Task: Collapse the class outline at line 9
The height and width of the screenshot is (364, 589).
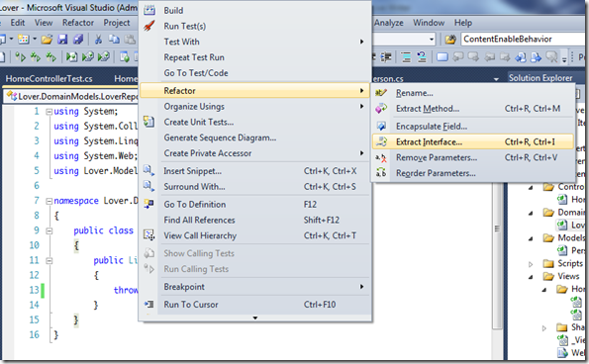Action: [49, 231]
